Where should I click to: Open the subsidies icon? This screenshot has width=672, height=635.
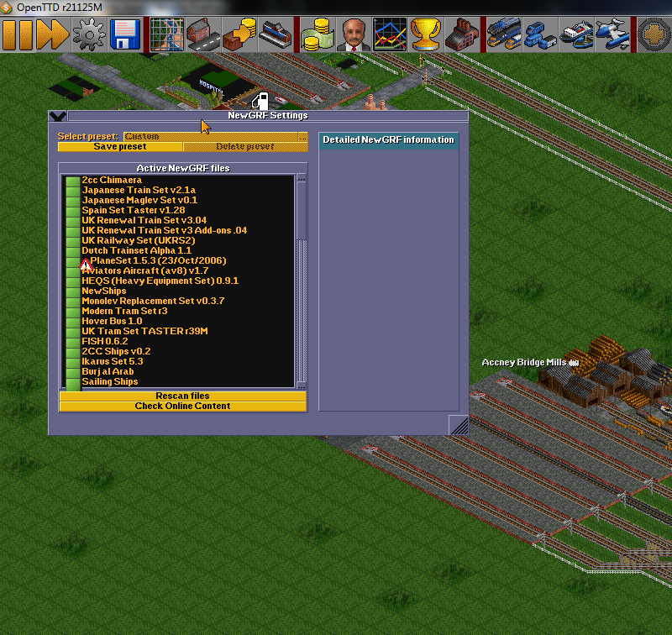click(x=239, y=34)
